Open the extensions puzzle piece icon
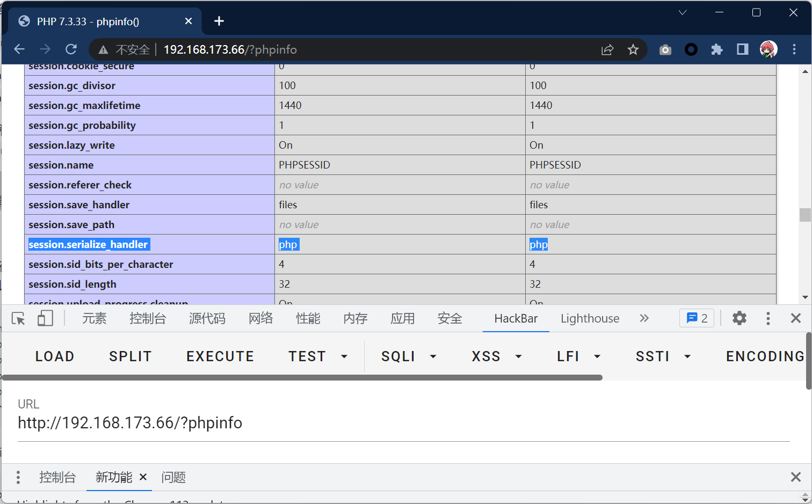Viewport: 812px width, 504px height. pos(716,49)
